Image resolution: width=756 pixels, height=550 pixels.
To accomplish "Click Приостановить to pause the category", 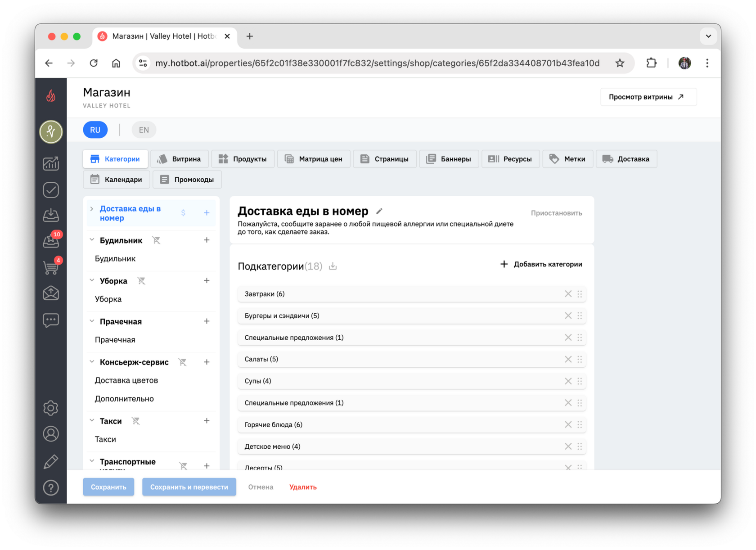I will pos(556,213).
